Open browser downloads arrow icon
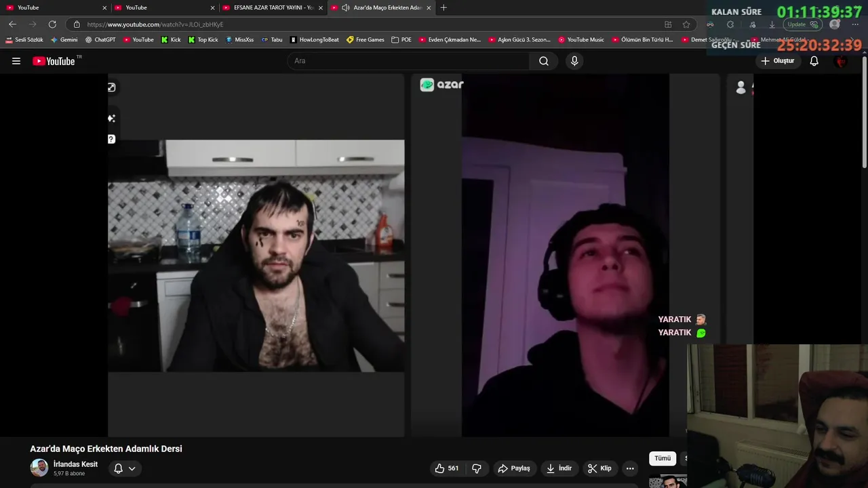The height and width of the screenshot is (488, 868). 772,24
